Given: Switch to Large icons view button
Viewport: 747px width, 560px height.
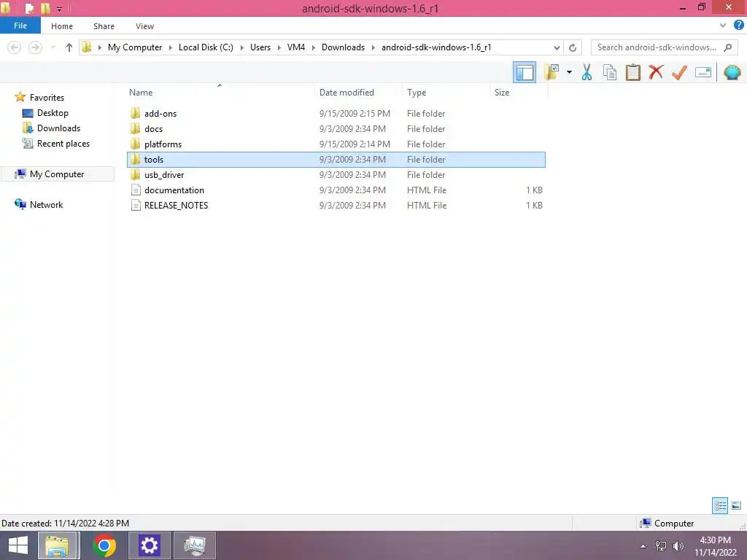Looking at the screenshot, I should click(x=736, y=505).
